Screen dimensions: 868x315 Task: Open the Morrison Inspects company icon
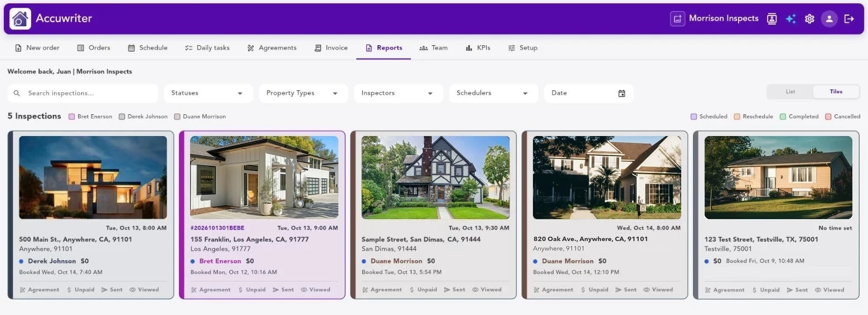(677, 19)
